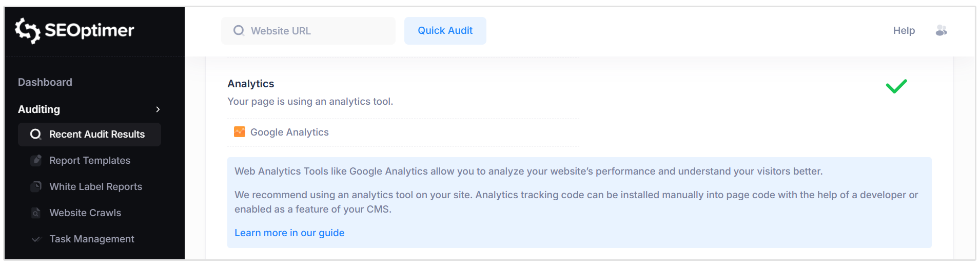The width and height of the screenshot is (980, 267).
Task: Expand the Auditing section chevron
Action: [x=158, y=109]
